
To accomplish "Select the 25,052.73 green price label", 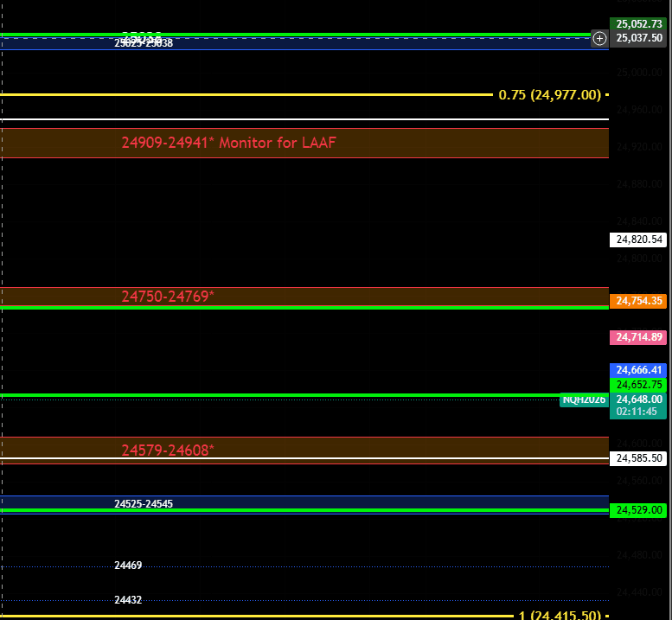I will tap(638, 24).
